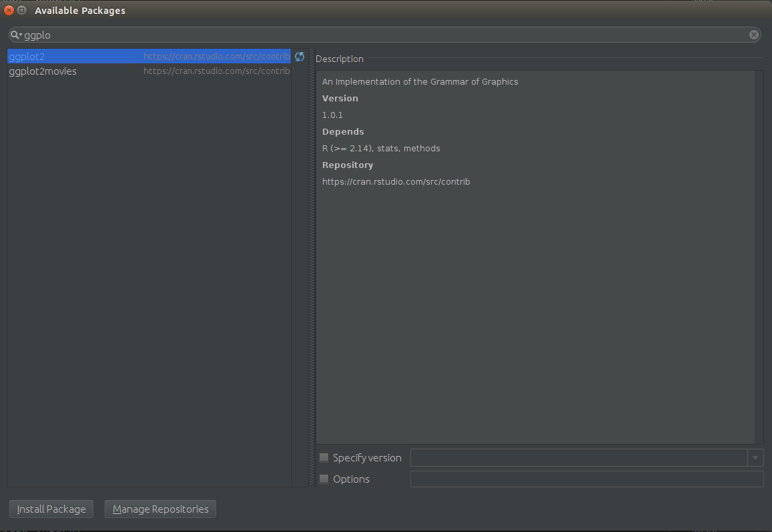The width and height of the screenshot is (772, 532).
Task: Select the ggplot2movies package
Action: (149, 71)
